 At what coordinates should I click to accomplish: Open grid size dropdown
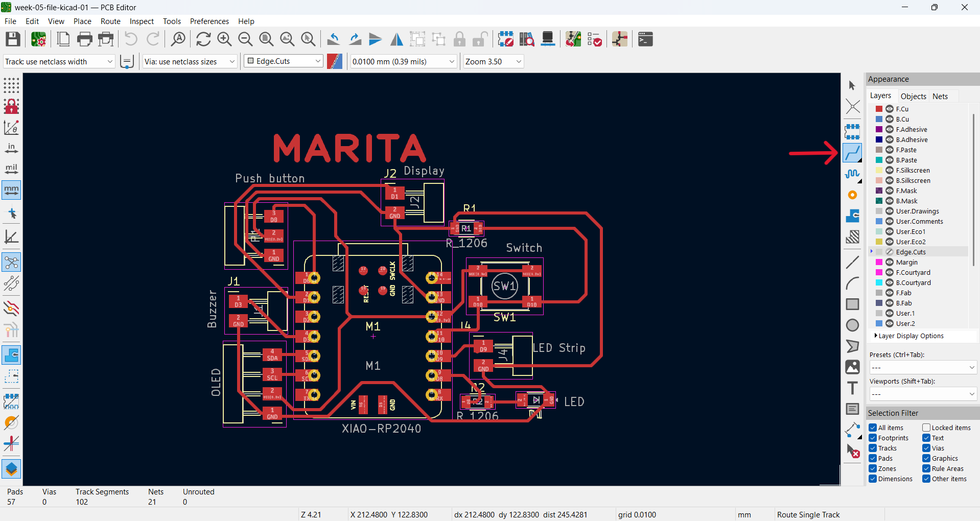click(403, 61)
